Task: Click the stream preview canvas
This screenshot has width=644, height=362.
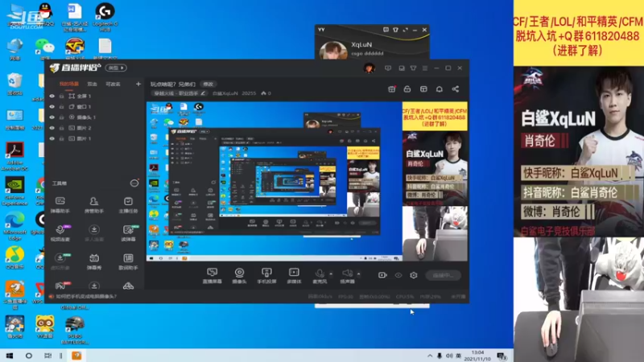Action: click(308, 182)
